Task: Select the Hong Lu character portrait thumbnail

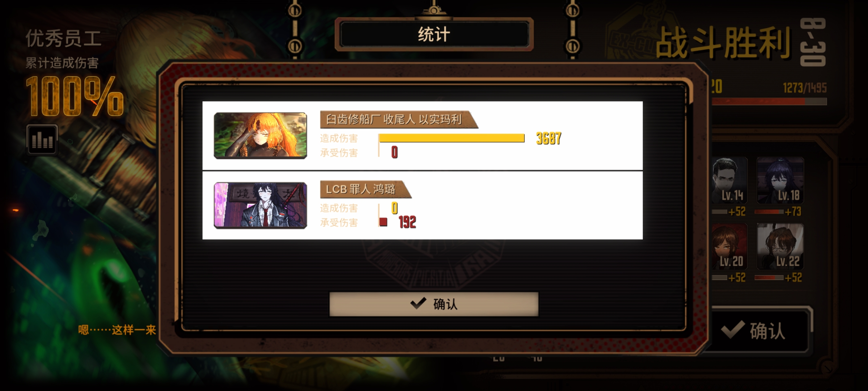Action: (260, 205)
